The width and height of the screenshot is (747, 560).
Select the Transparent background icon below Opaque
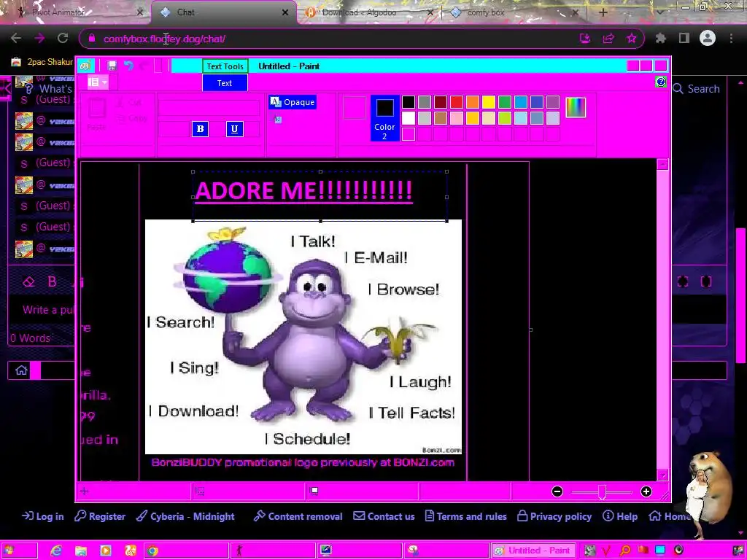coord(276,119)
